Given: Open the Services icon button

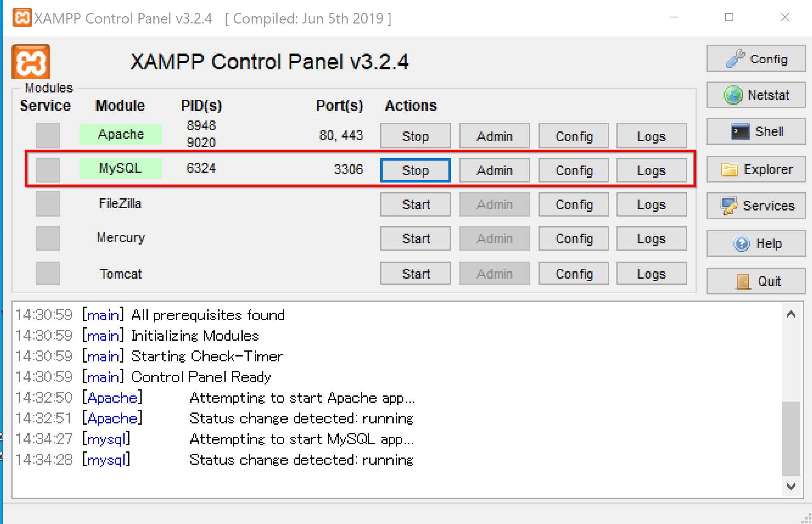Looking at the screenshot, I should (x=756, y=206).
